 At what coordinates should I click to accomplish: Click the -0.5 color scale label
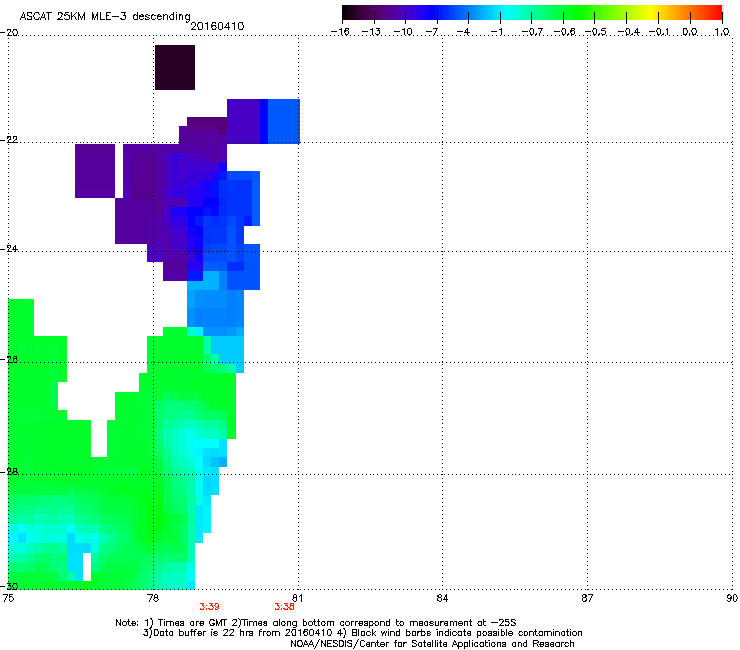[x=596, y=32]
